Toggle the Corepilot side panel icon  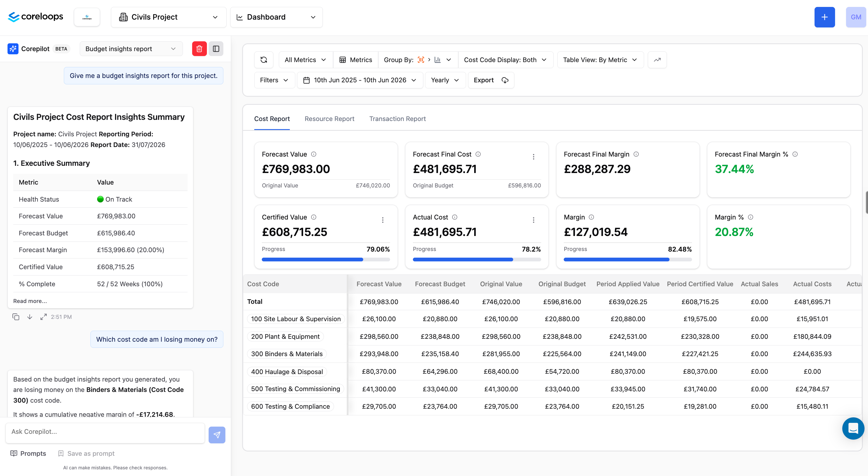tap(216, 49)
